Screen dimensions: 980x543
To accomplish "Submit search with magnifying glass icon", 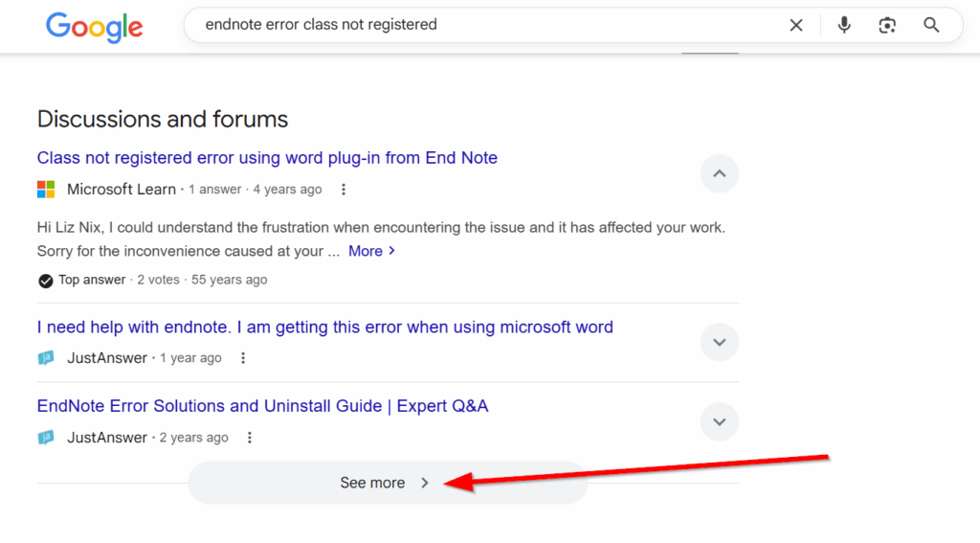I will point(931,25).
